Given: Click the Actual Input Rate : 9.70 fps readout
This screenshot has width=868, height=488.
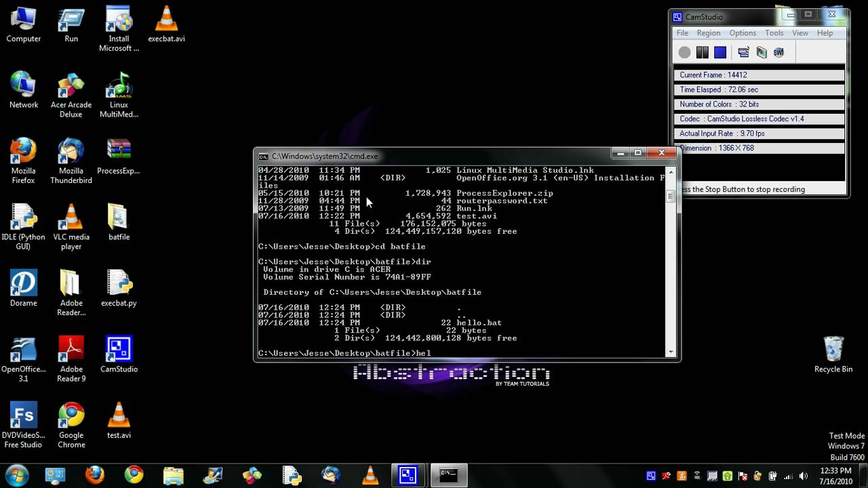Looking at the screenshot, I should click(759, 134).
